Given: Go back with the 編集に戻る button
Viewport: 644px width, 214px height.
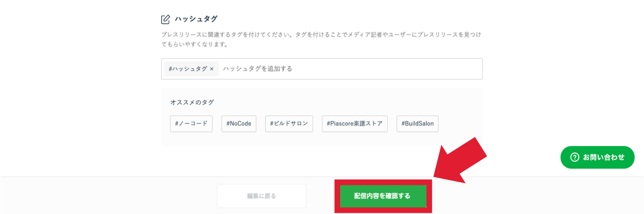Looking at the screenshot, I should pos(261,196).
